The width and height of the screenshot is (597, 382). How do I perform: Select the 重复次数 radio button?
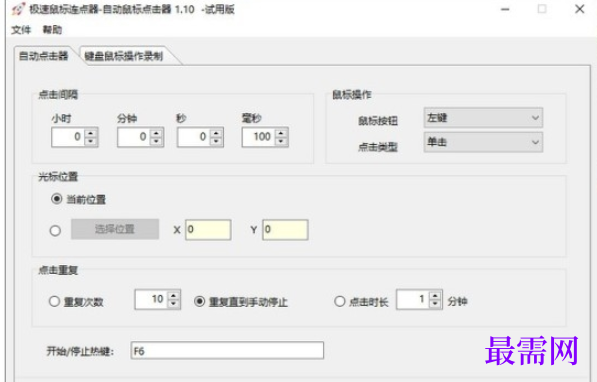tap(54, 301)
